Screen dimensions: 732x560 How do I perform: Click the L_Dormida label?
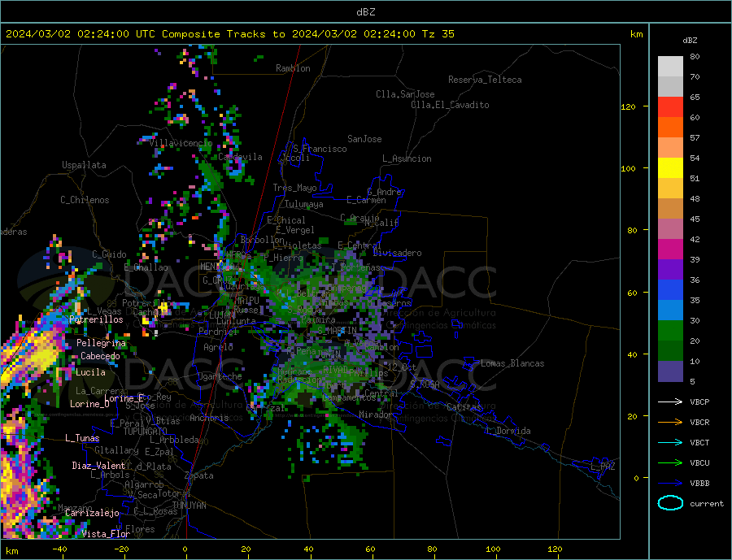tap(508, 431)
